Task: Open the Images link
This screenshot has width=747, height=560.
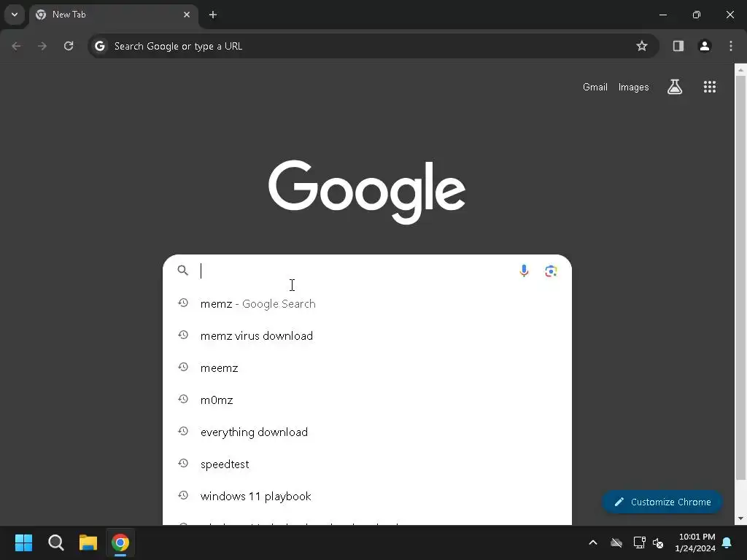Action: pos(634,87)
